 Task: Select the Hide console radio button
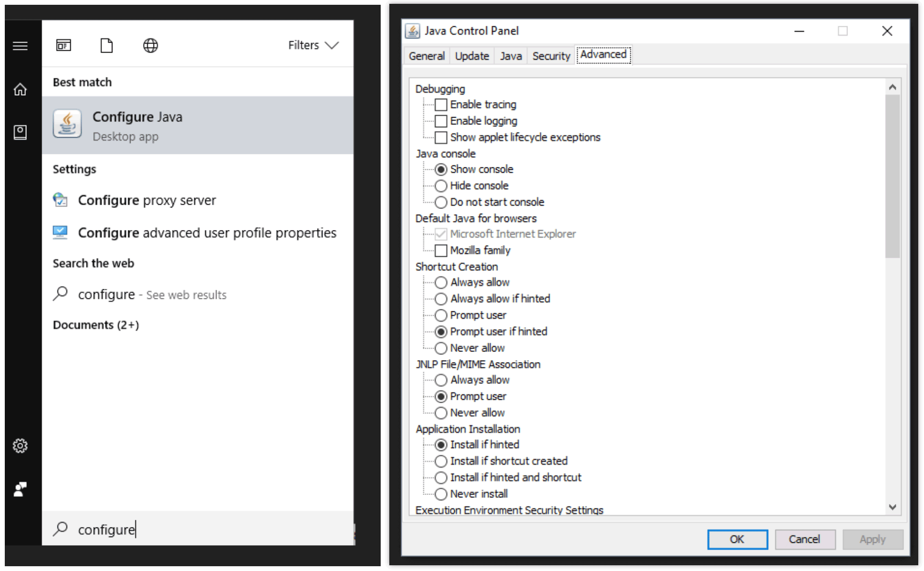(x=440, y=186)
